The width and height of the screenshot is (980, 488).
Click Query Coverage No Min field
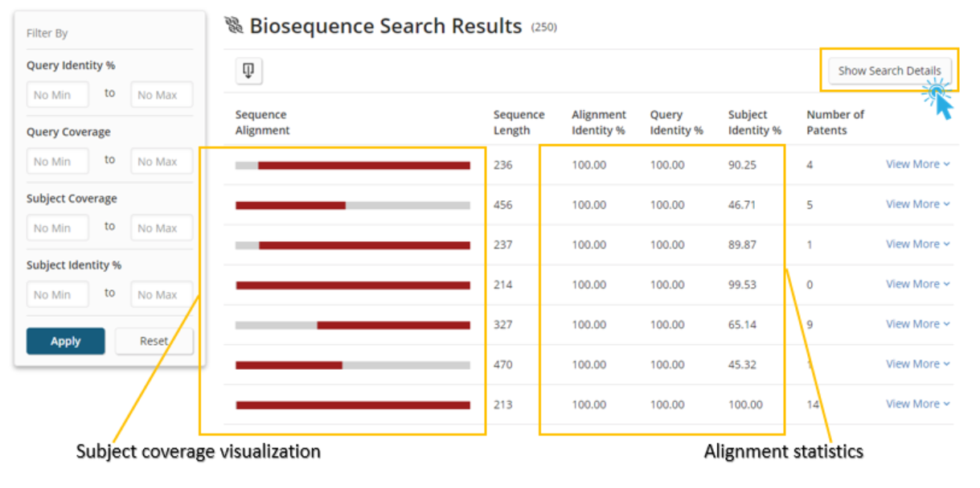(x=57, y=162)
